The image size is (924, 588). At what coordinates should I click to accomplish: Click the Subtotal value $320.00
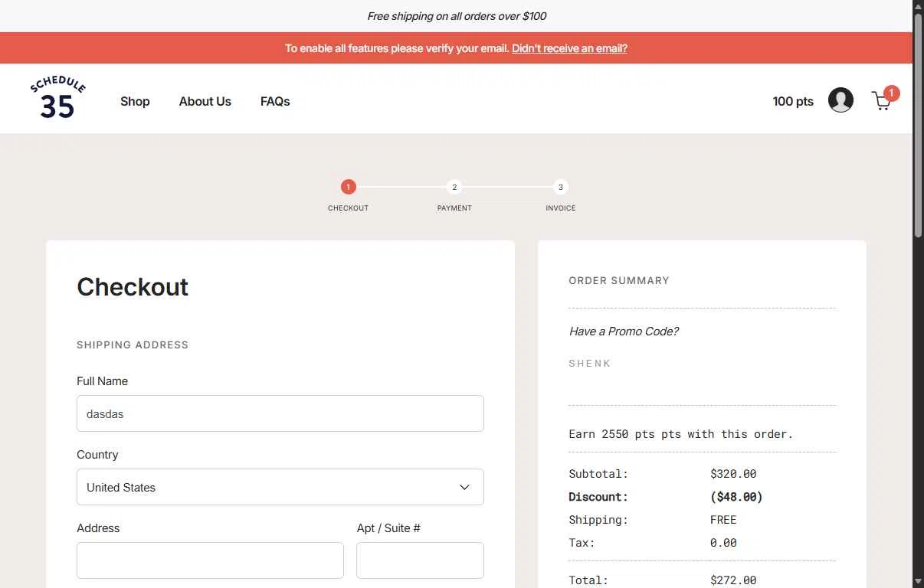tap(733, 474)
